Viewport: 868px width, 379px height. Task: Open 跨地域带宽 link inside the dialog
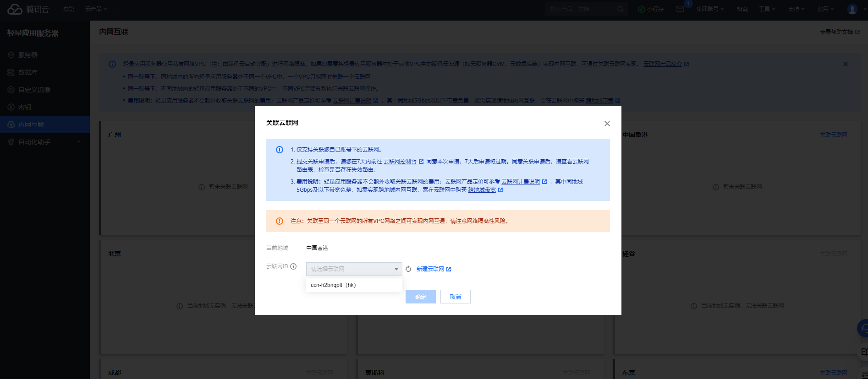click(482, 190)
